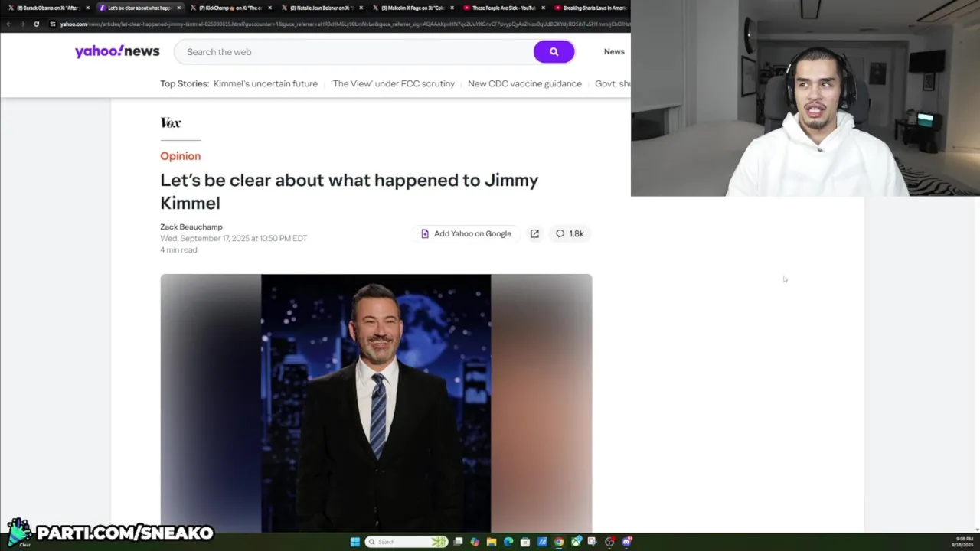980x551 pixels.
Task: Open File Explorer from taskbar
Action: click(492, 542)
